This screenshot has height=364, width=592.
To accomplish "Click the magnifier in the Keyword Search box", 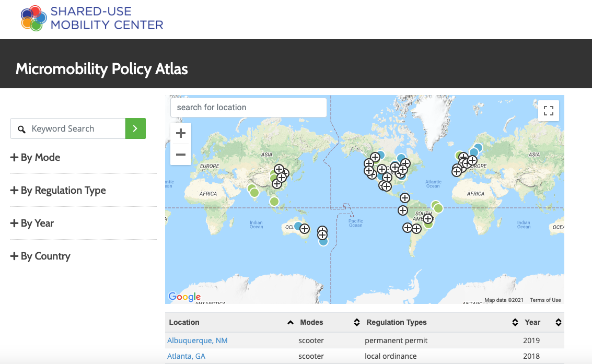I will point(21,128).
